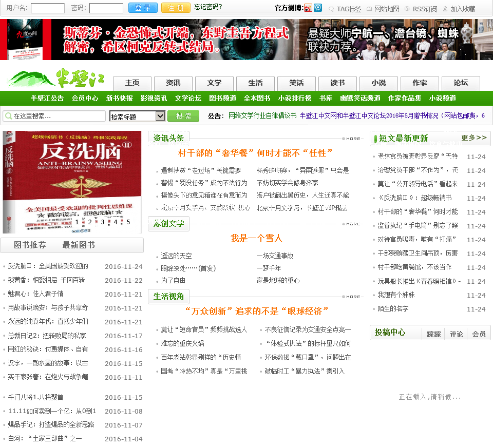Screen dimensions: 493x448
Task: Open book 魅君心：佳人君子情
Action: pyautogui.click(x=35, y=294)
